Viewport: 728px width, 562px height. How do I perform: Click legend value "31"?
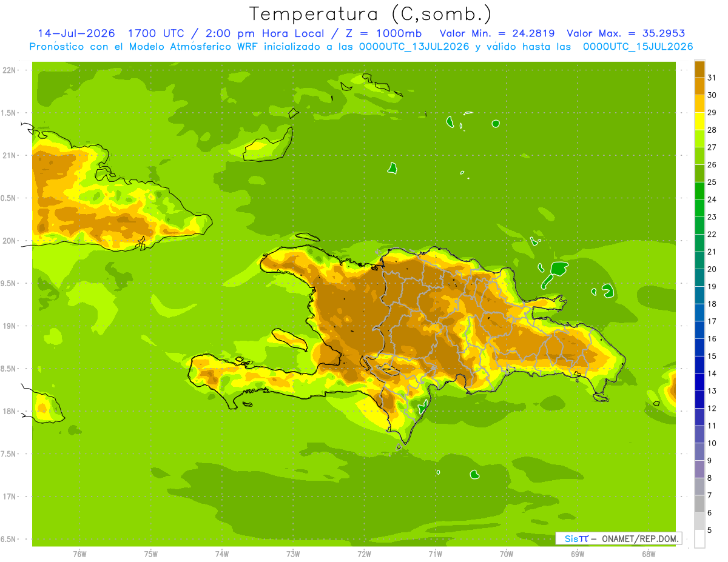[x=712, y=78]
